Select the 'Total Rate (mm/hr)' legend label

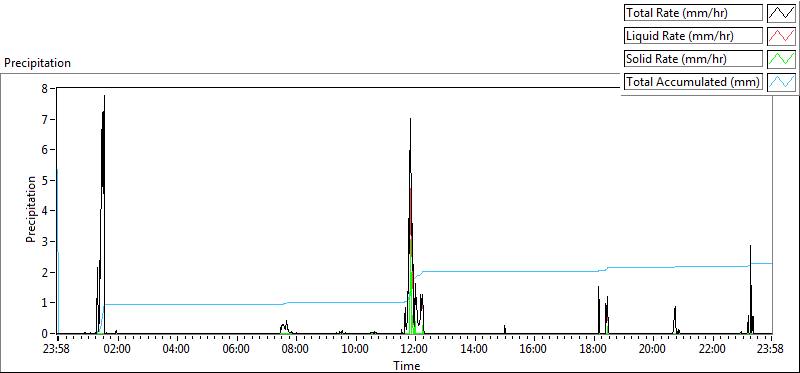[693, 13]
